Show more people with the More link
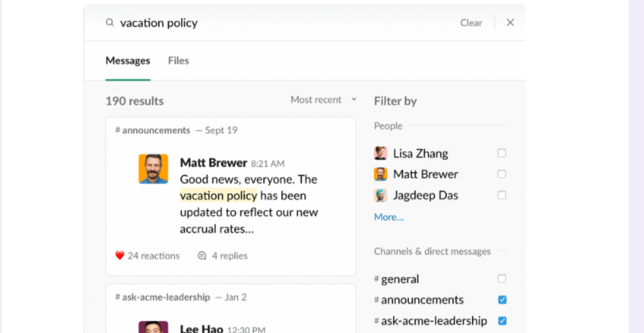The image size is (644, 333). 388,217
